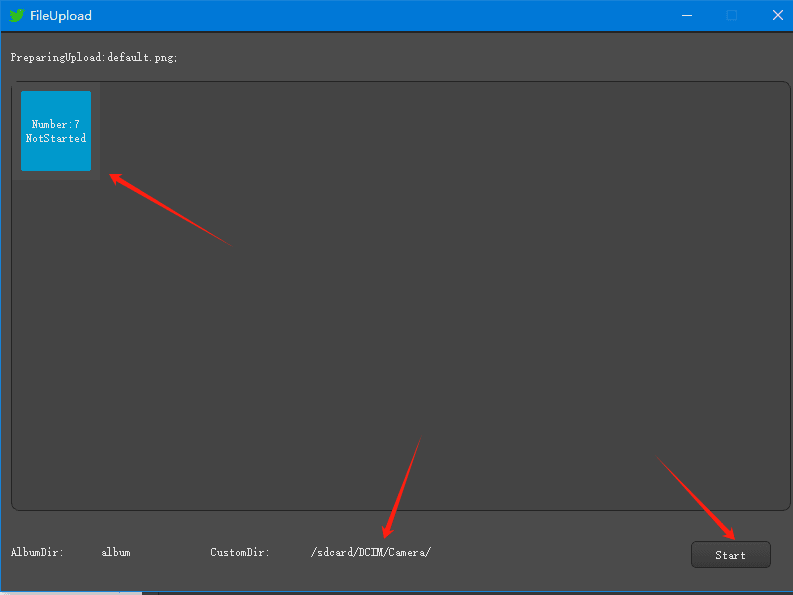
Task: Click the /sdcard/DCIM/Camera/ custom directory path
Action: tap(371, 552)
